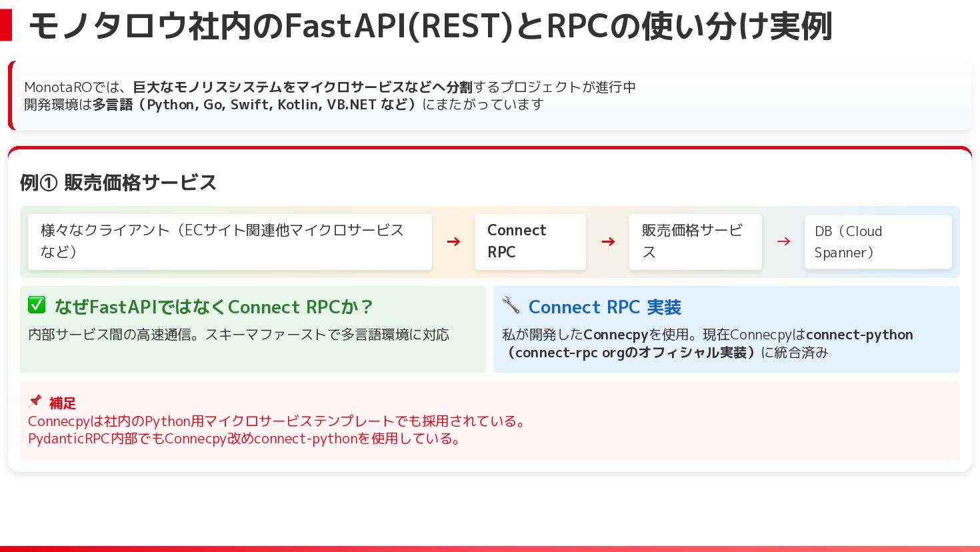Click the arrow pointing to DB (Cloud Spanner)

[x=783, y=241]
